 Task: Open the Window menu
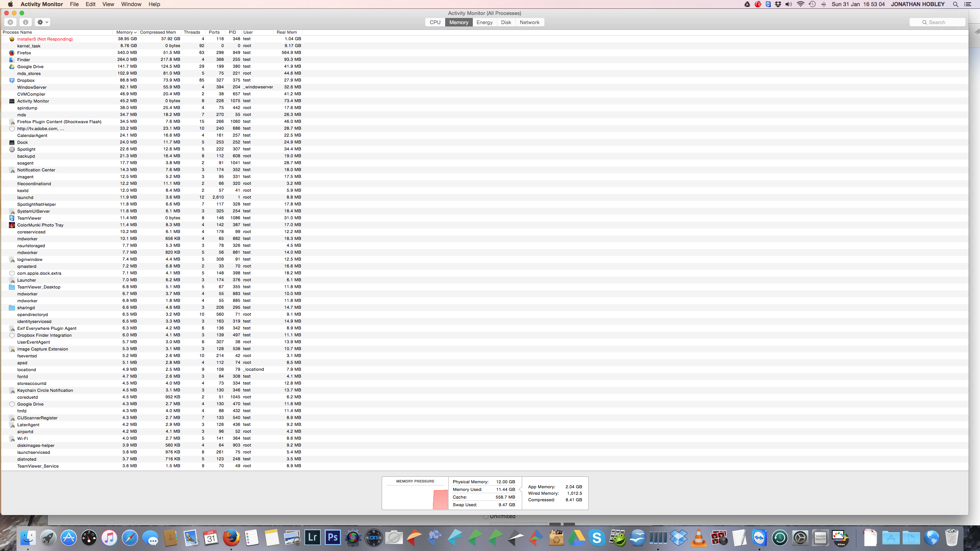pyautogui.click(x=131, y=4)
